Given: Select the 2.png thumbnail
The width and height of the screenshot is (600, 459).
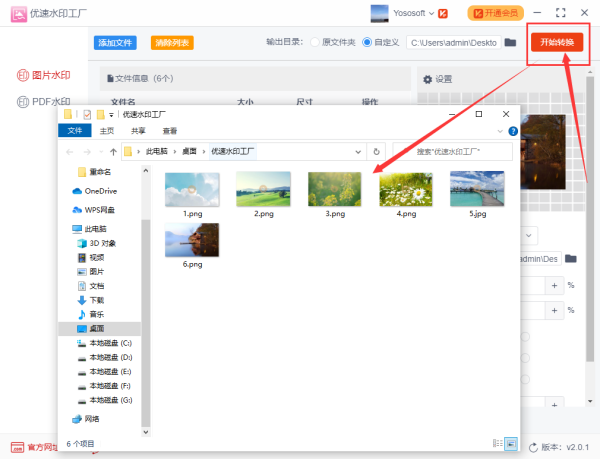Looking at the screenshot, I should pos(263,189).
